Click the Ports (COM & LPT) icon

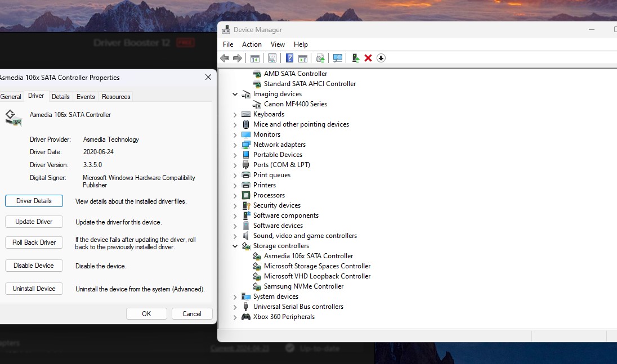(246, 165)
